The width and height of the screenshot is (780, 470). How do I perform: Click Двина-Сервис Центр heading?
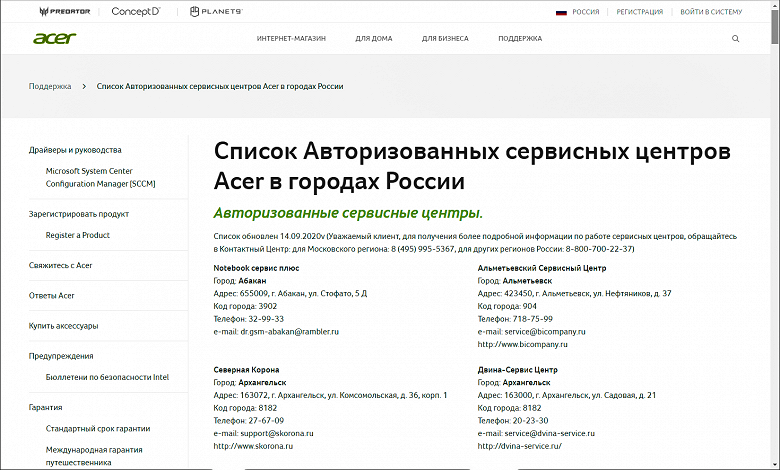click(517, 370)
